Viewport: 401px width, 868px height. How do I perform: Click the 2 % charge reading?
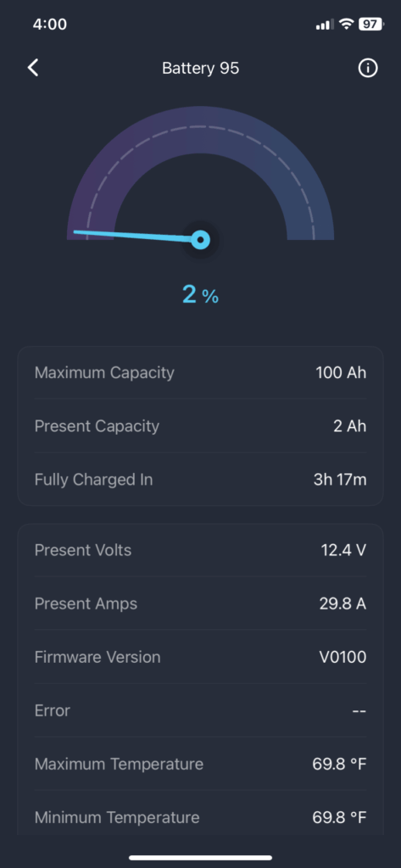click(200, 295)
